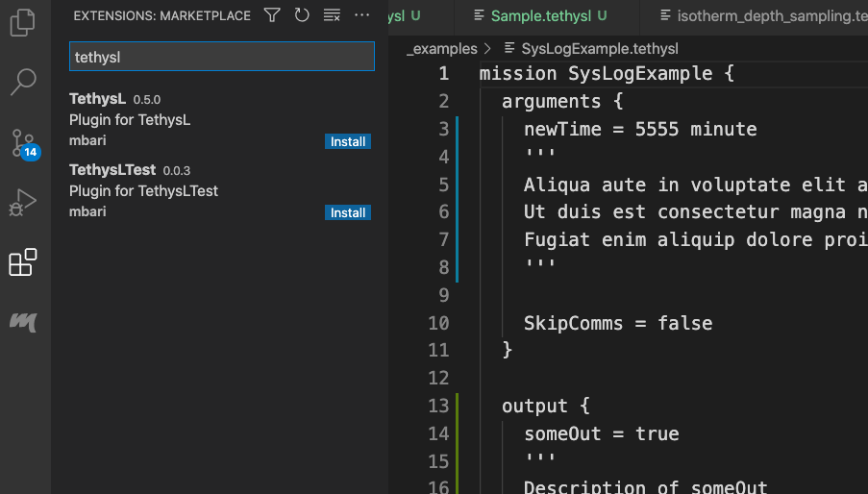Open the Search view in activity bar
The image size is (868, 494).
click(x=23, y=82)
